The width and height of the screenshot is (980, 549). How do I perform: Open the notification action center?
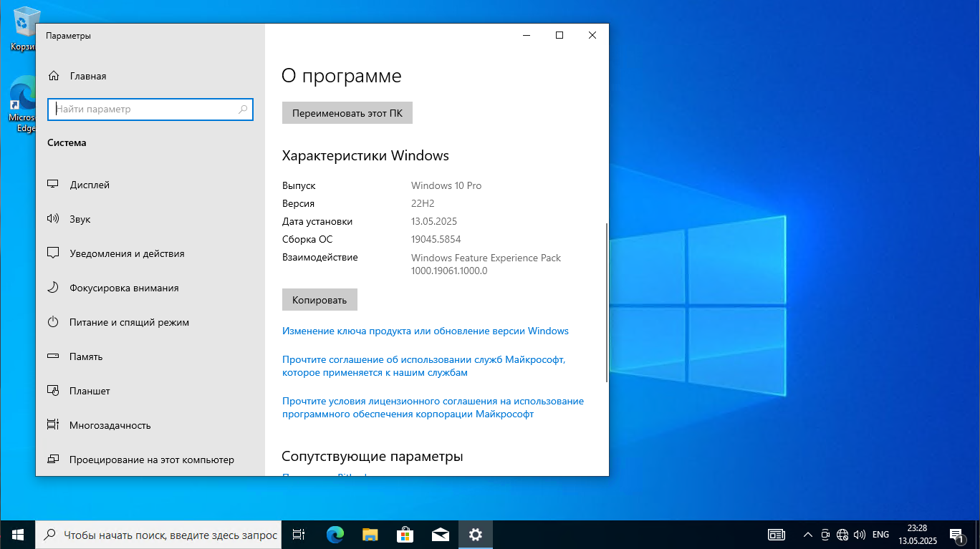click(956, 535)
